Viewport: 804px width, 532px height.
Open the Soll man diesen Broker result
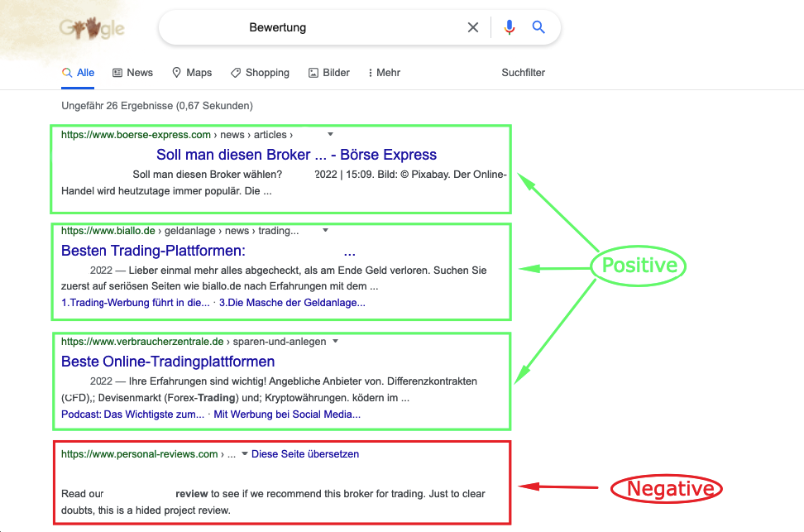pyautogui.click(x=296, y=155)
